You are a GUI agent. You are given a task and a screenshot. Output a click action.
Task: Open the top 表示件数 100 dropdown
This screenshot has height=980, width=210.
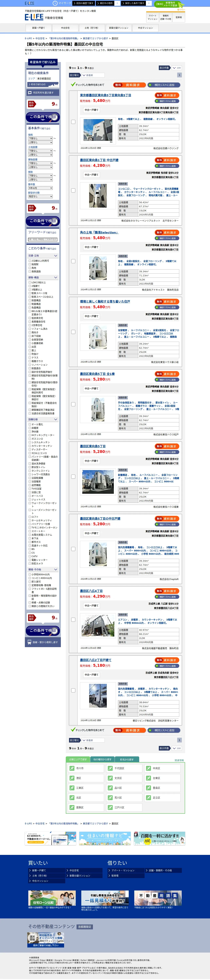[176, 68]
